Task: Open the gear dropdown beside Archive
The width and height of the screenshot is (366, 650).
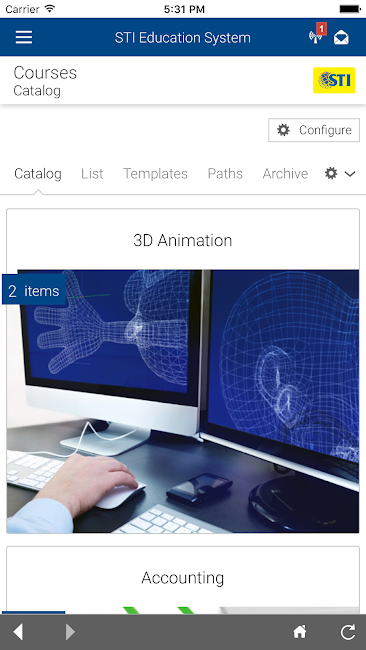Action: click(x=331, y=173)
